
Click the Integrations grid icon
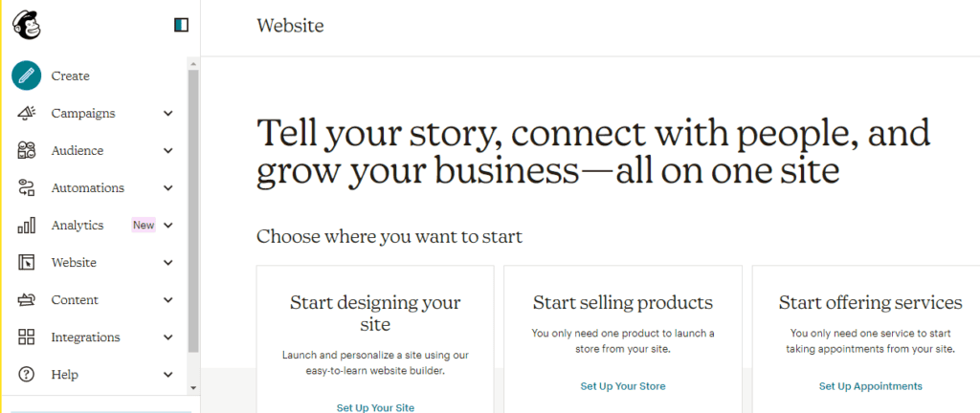[26, 337]
